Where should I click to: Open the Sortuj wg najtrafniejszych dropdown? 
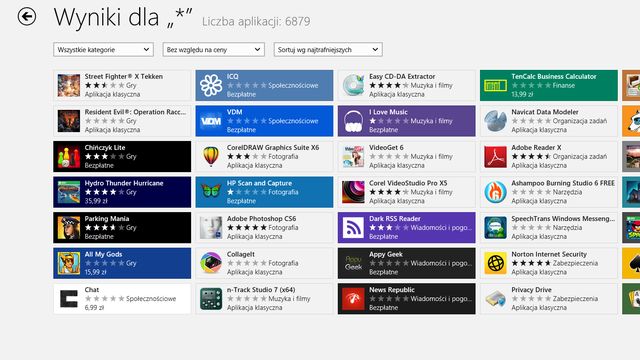coord(328,49)
